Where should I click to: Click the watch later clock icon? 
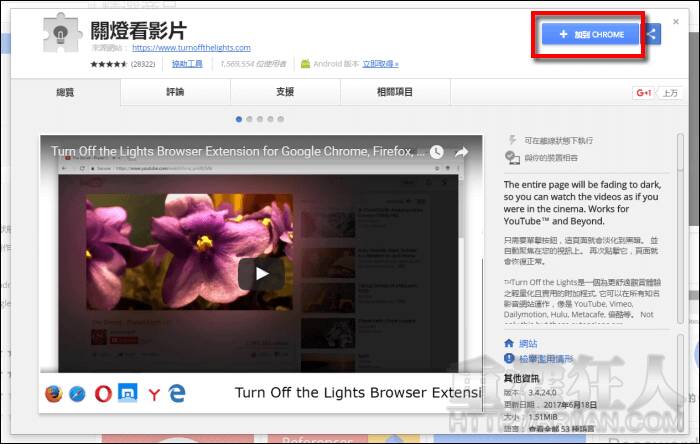pyautogui.click(x=437, y=152)
